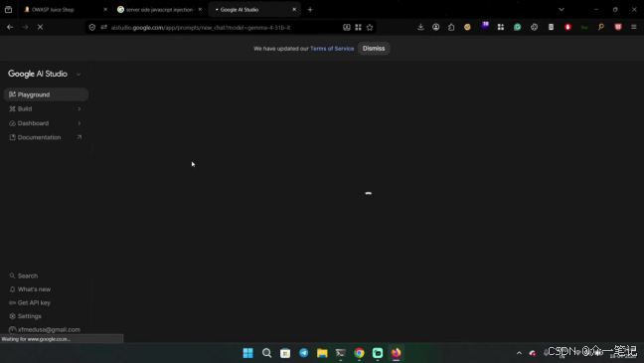Open the site shield tracking protection icon

[x=92, y=27]
